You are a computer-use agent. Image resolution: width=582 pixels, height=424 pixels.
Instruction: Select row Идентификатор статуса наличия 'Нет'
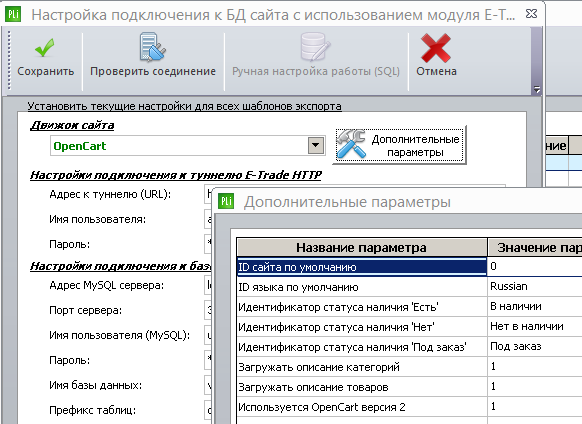(362, 327)
